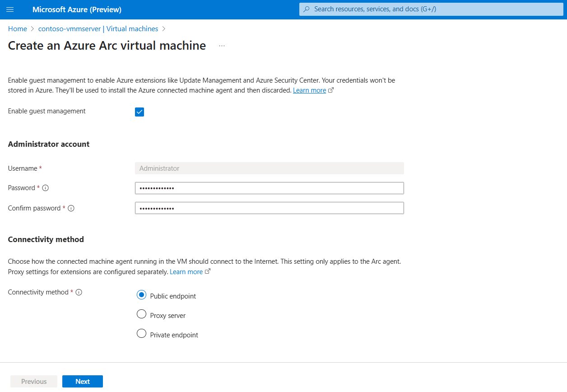567x392 pixels.
Task: Click the search magnifier icon
Action: pyautogui.click(x=307, y=9)
